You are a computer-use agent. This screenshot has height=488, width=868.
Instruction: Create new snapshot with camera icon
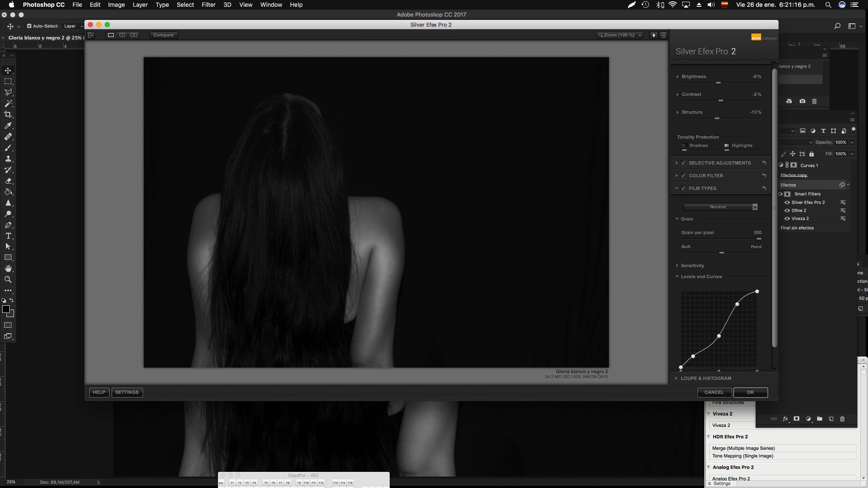tap(802, 101)
